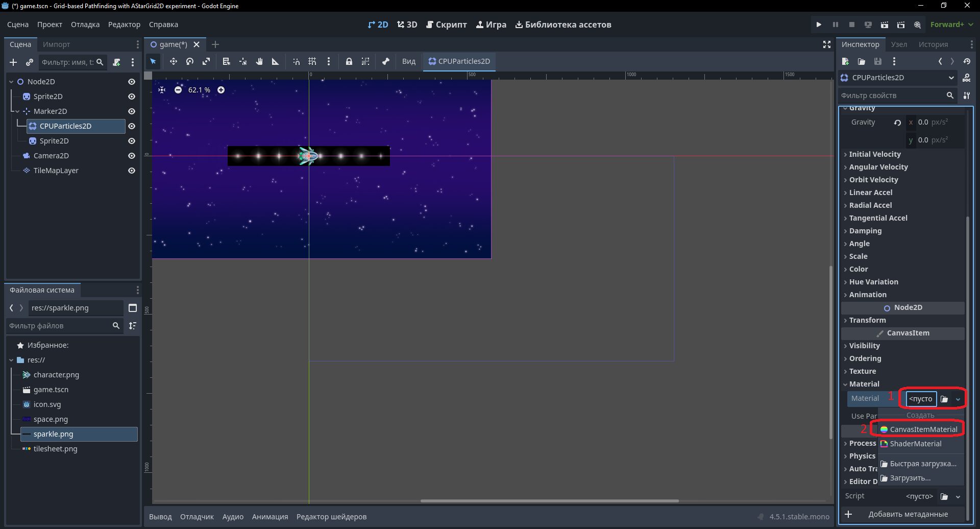Pause the running project

click(836, 25)
